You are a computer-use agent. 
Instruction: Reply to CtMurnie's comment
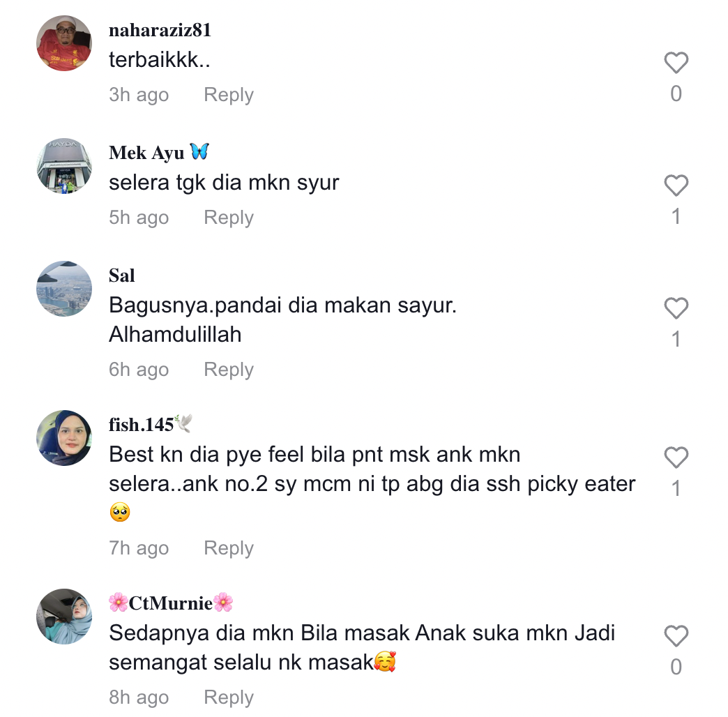229,697
